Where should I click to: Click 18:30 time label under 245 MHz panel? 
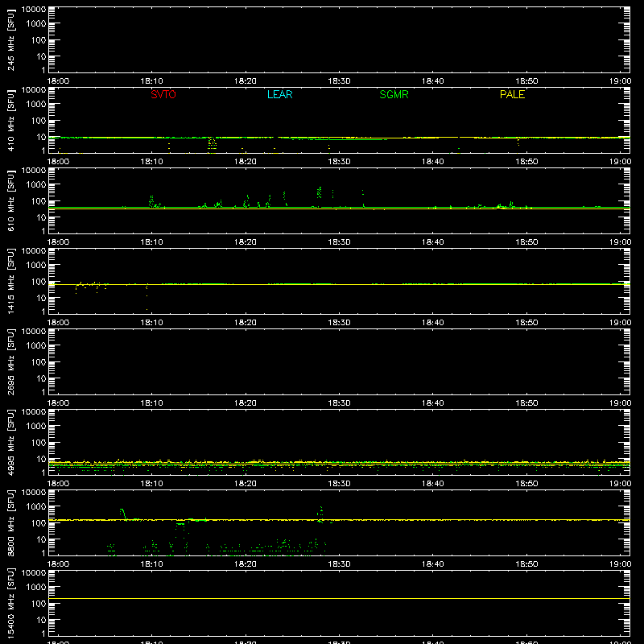click(x=339, y=81)
